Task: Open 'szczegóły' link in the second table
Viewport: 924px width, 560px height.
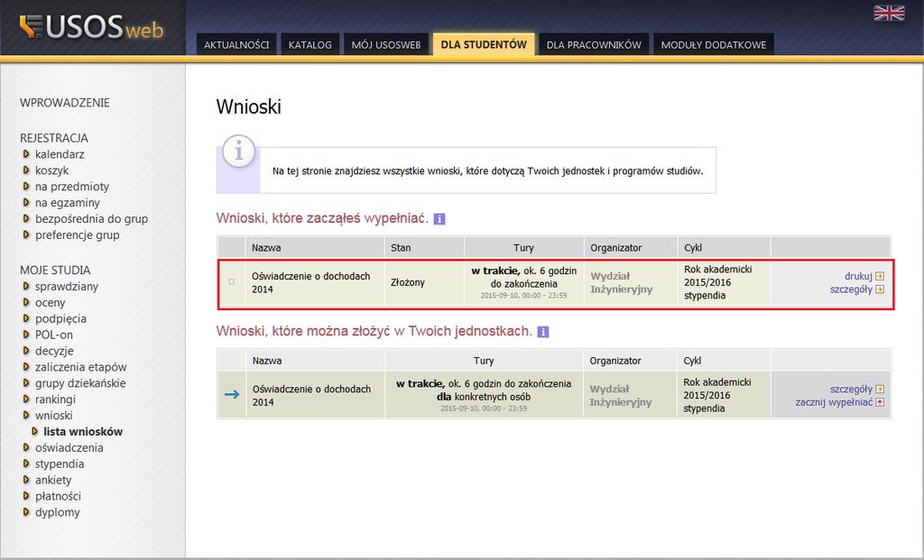Action: [x=851, y=390]
